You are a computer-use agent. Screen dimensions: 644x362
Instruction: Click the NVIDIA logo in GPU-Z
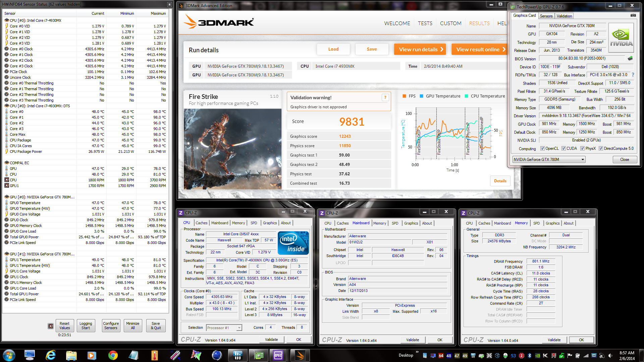[x=621, y=38]
